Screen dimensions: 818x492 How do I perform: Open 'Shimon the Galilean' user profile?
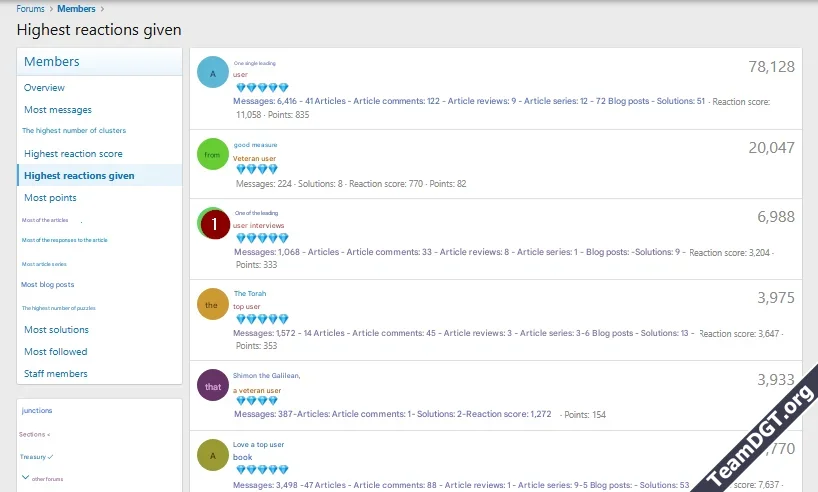pos(266,375)
